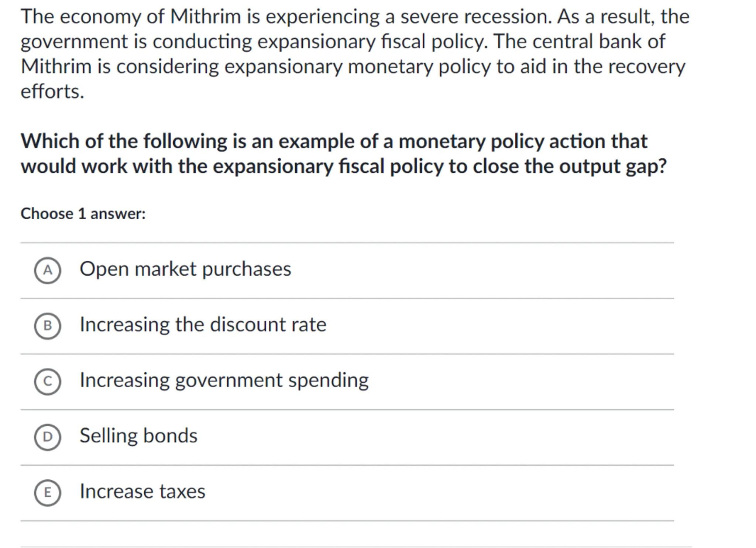
Task: Choose radio option C
Action: [x=48, y=381]
